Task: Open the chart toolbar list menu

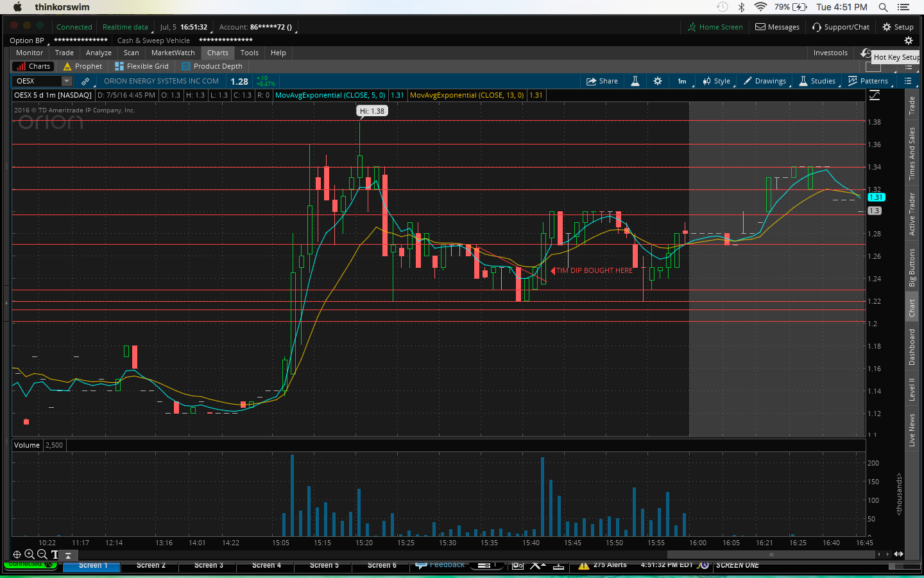Action: point(908,81)
